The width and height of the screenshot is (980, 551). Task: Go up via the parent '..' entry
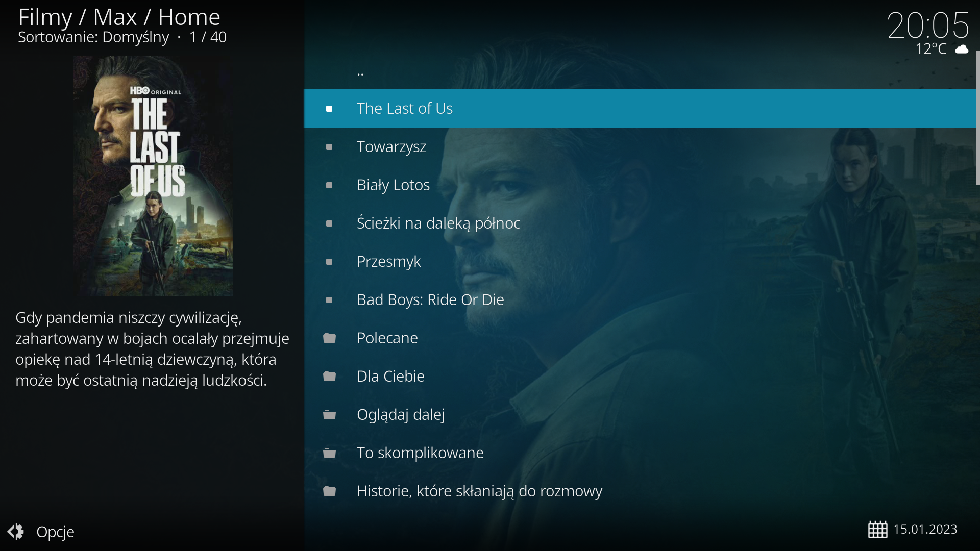pyautogui.click(x=640, y=70)
